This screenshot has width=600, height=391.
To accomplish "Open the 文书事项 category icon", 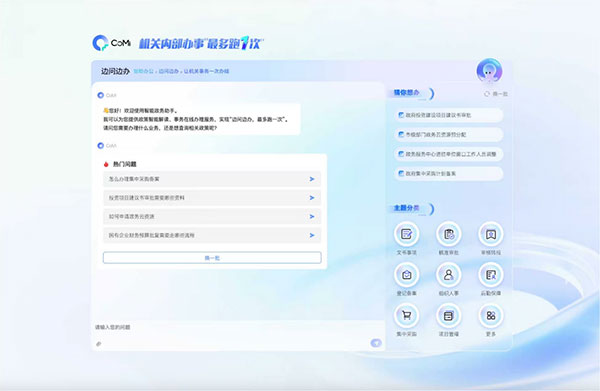I will [x=406, y=234].
